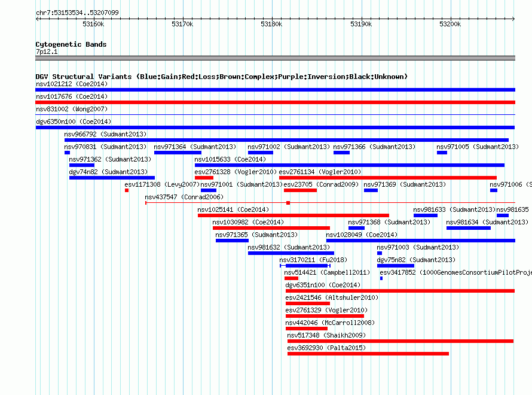Select variant nsv981634 (Sudmant2013)
The image size is (532, 395).
(x=487, y=222)
